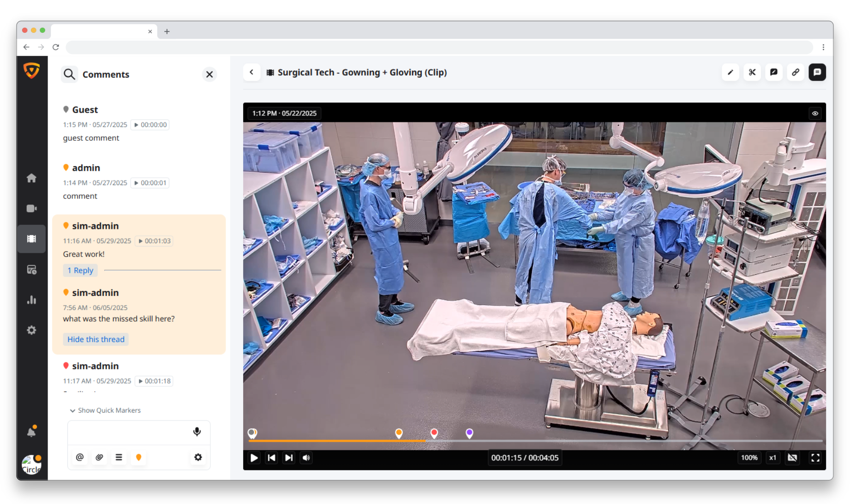Open the camera recording section in the sidebar
Viewport: 850px width, 504px height.
[x=31, y=209]
